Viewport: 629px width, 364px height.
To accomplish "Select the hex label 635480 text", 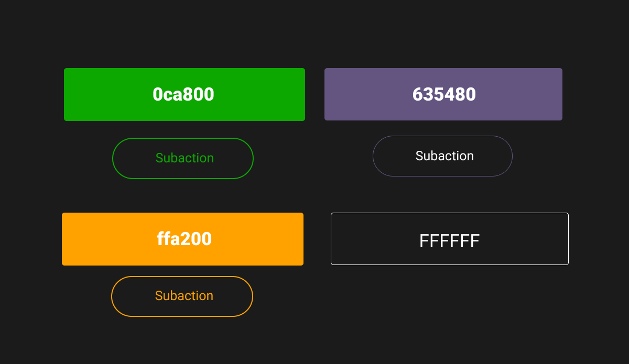I will [444, 94].
